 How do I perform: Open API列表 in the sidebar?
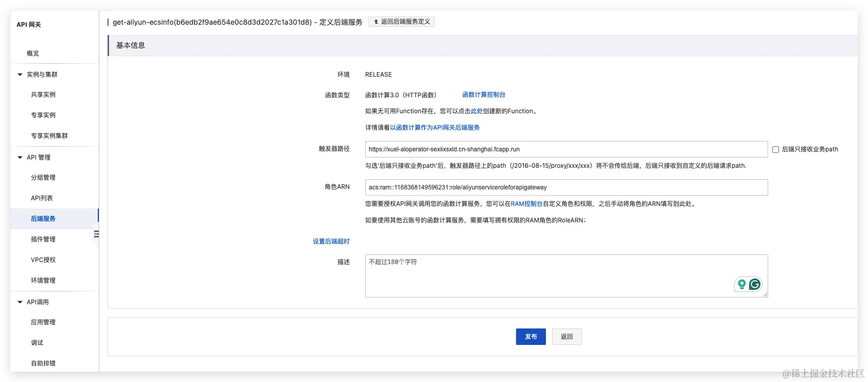pyautogui.click(x=42, y=198)
